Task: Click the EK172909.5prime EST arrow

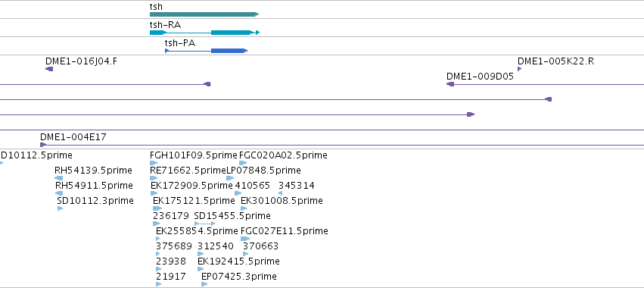Action: click(x=155, y=193)
